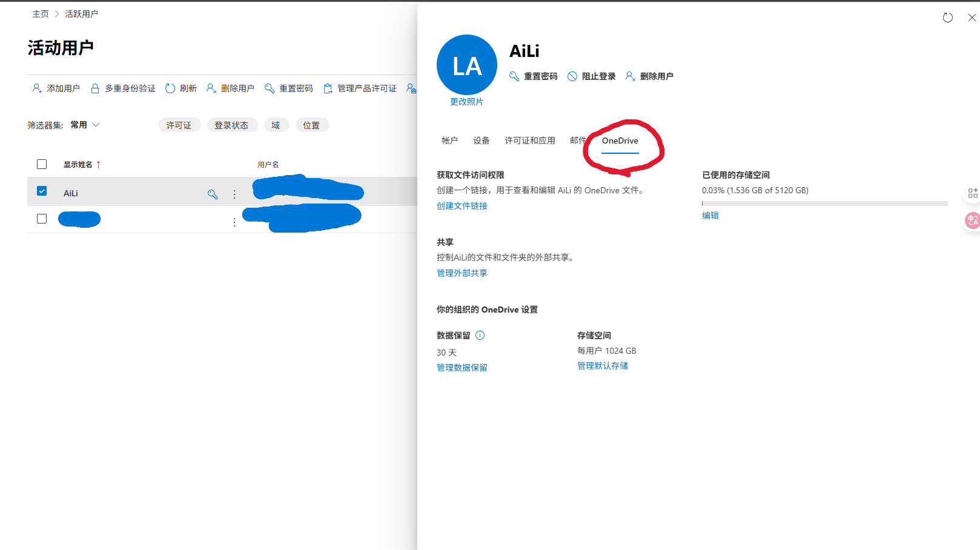Click the info icon next to 数据保留
The width and height of the screenshot is (980, 550).
(480, 335)
